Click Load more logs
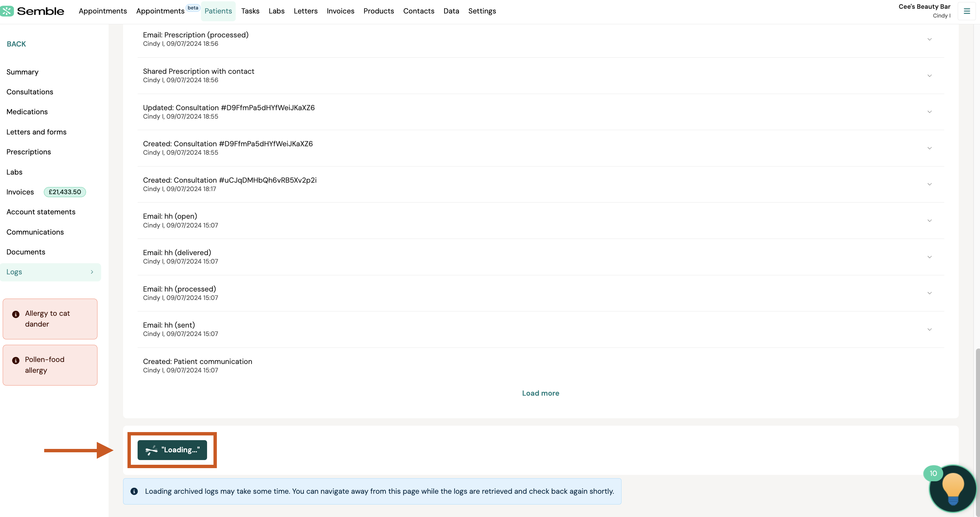 coord(541,393)
